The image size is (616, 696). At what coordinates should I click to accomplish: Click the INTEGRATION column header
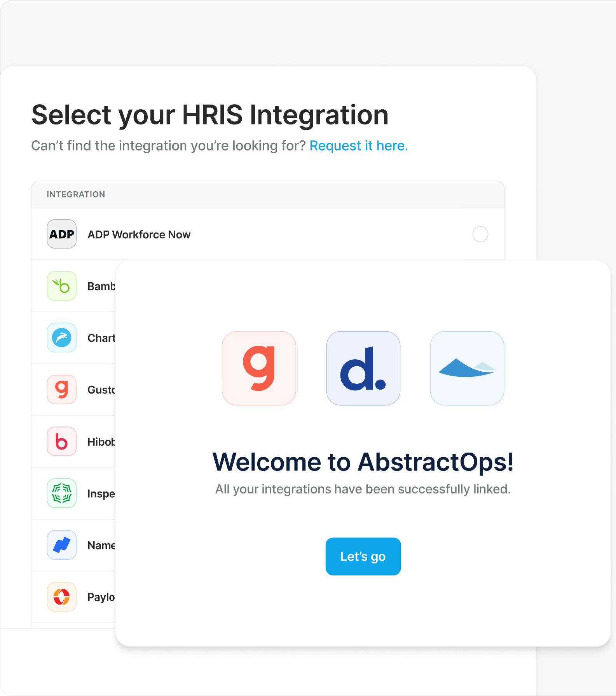pos(76,194)
